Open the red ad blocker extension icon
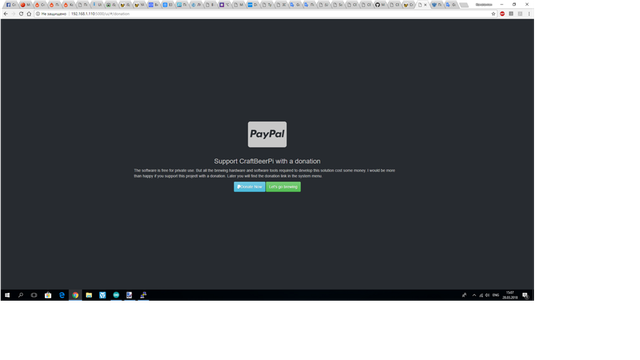Image resolution: width=640 pixels, height=360 pixels. (502, 13)
